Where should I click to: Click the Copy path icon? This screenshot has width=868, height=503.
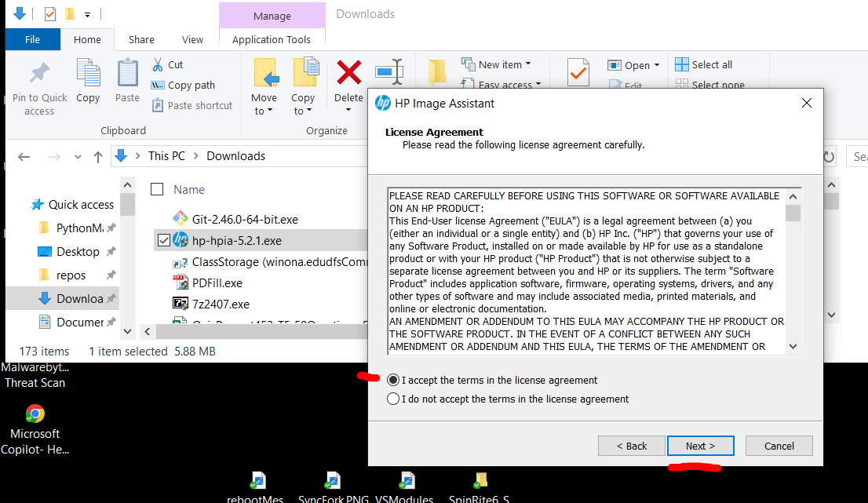pos(158,86)
